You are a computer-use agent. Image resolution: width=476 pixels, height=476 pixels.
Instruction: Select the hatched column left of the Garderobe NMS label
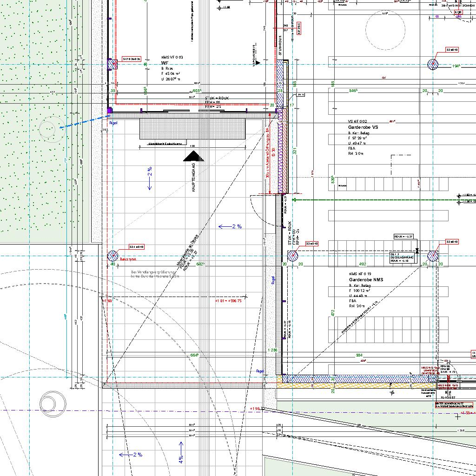292,256
